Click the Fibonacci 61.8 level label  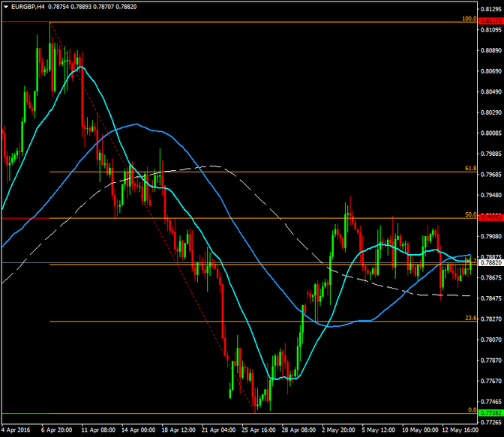471,169
